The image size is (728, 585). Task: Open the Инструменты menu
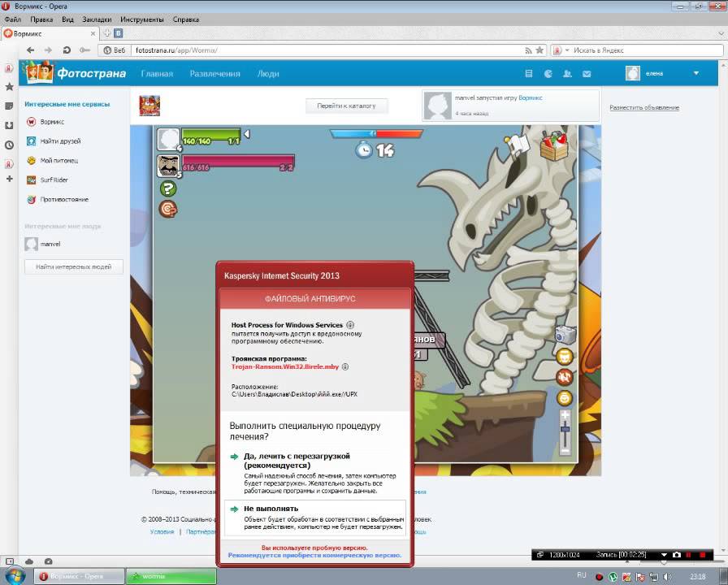click(141, 19)
